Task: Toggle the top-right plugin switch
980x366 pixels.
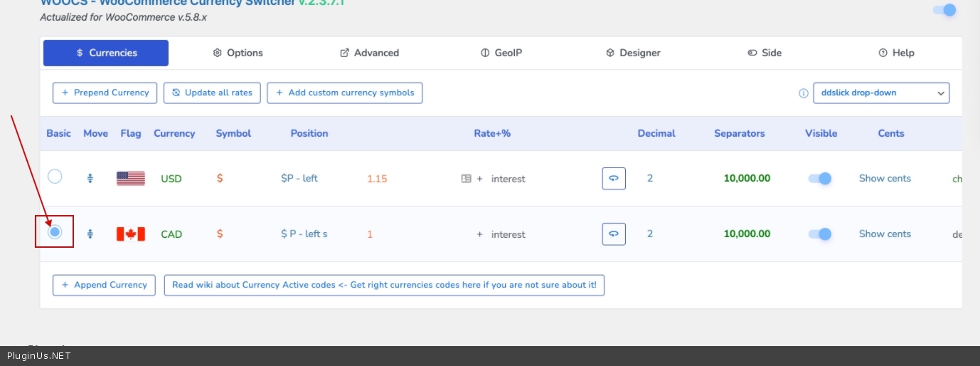Action: point(944,10)
